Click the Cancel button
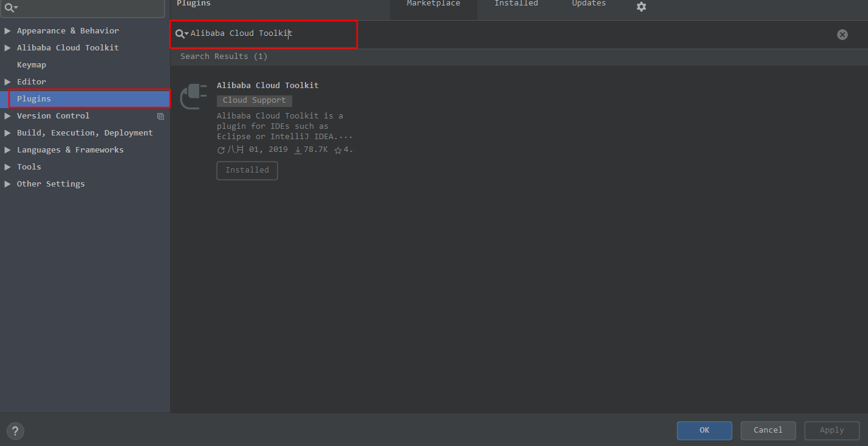 click(768, 430)
